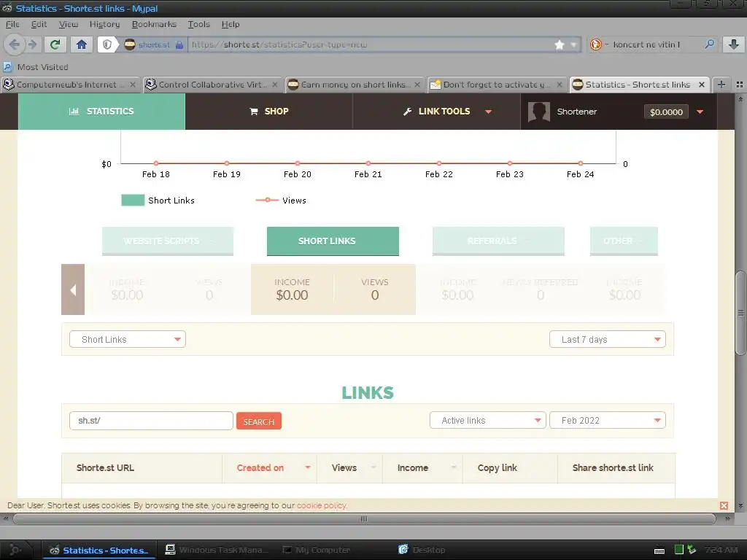Click the shopping cart icon in SHOP
Image resolution: width=747 pixels, height=560 pixels.
[x=254, y=112]
